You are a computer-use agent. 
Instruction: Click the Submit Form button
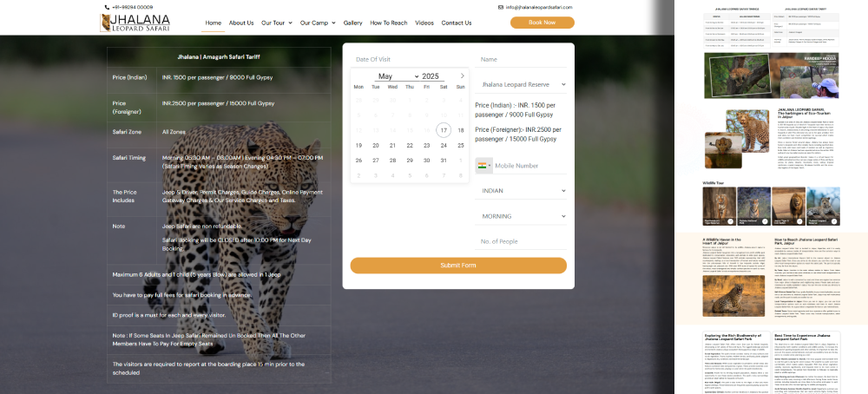click(x=458, y=265)
